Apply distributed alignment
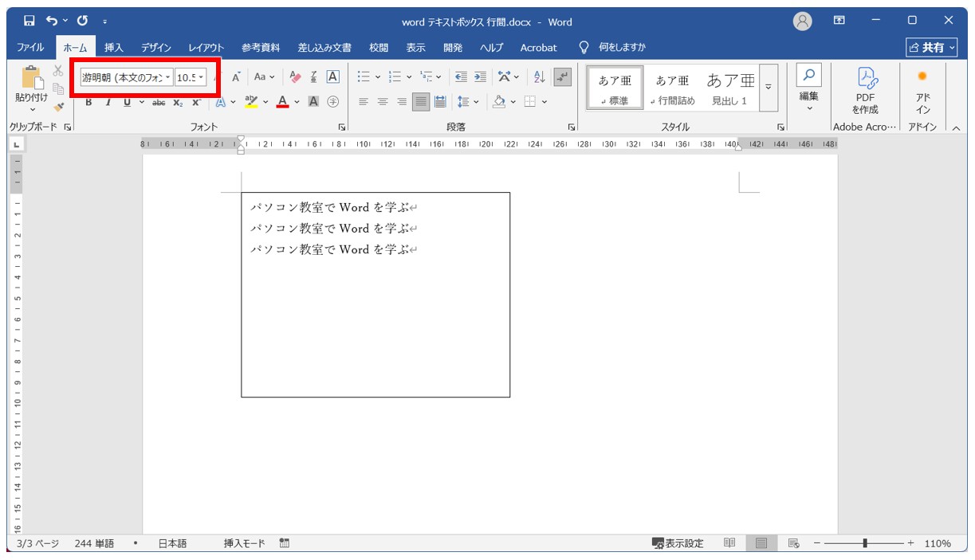 [440, 102]
